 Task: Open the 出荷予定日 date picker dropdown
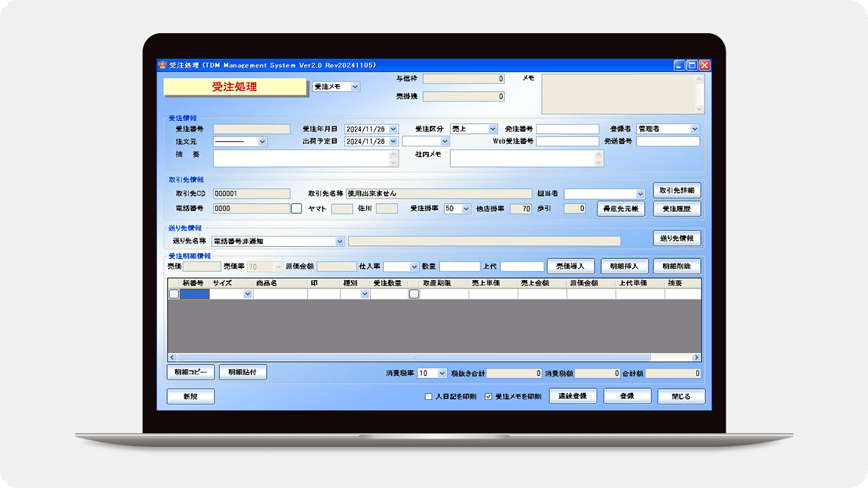394,141
